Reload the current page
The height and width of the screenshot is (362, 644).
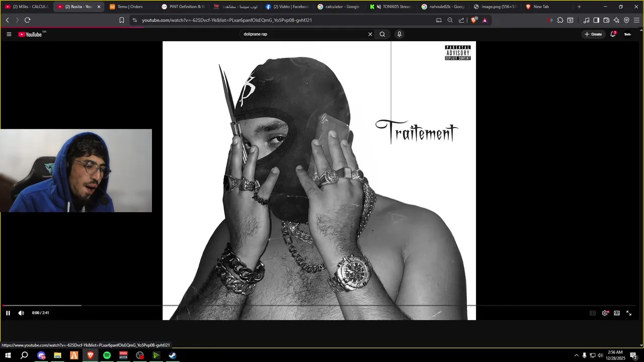[27, 20]
